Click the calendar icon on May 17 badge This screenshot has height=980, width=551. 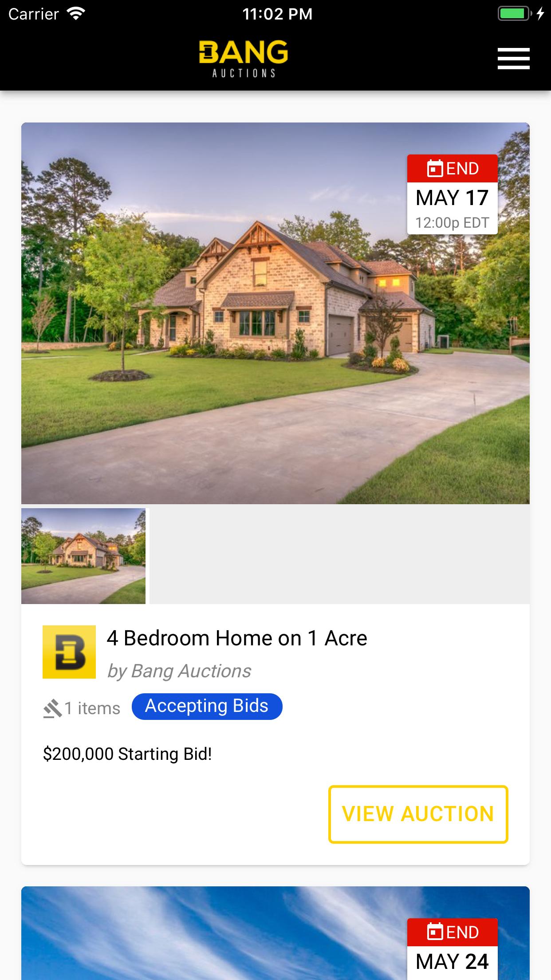(x=435, y=169)
